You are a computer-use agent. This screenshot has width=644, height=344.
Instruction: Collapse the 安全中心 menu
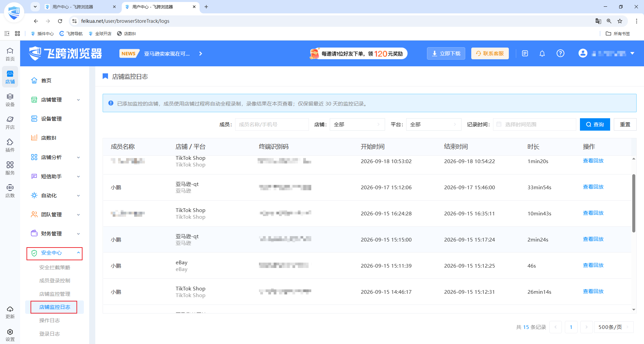[x=55, y=253]
